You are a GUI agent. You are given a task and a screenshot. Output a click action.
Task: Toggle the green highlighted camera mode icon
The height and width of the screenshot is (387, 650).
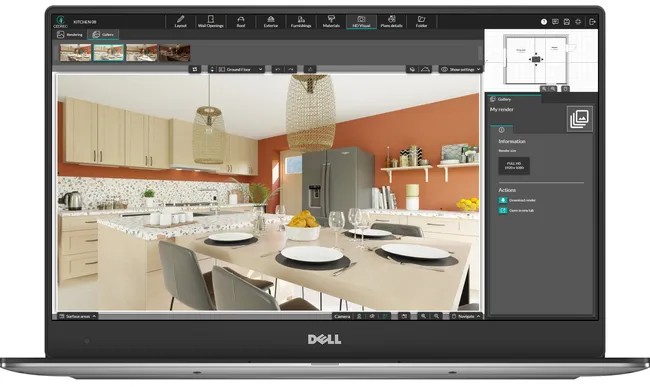coord(385,316)
